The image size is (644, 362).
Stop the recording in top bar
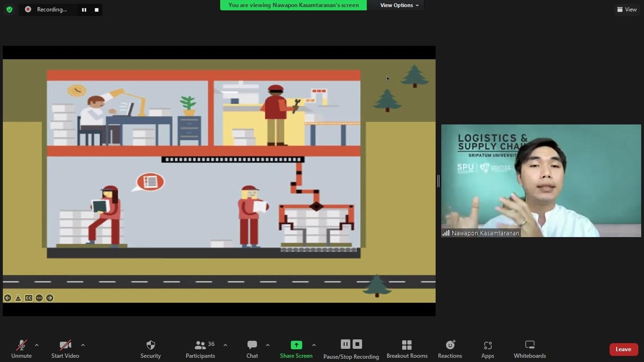97,9
